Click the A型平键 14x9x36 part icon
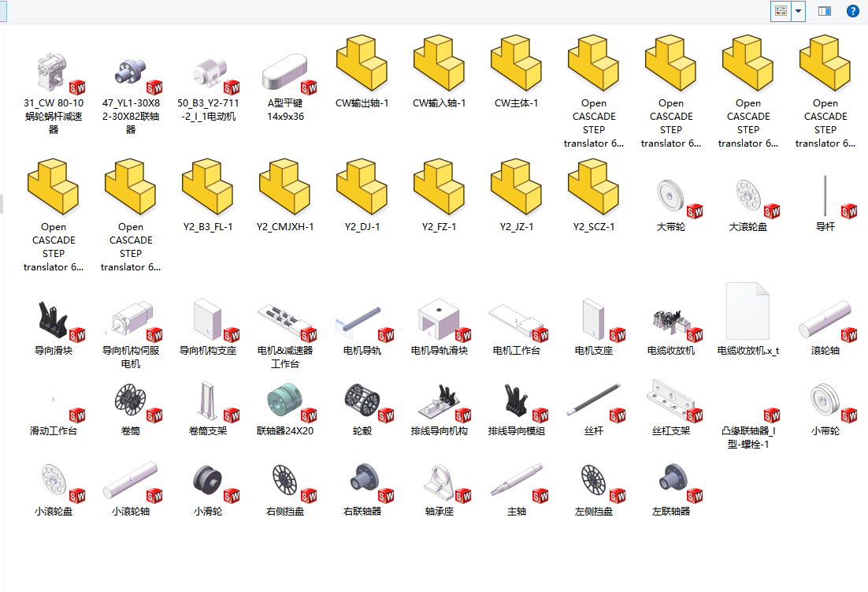This screenshot has width=868, height=592. (285, 73)
